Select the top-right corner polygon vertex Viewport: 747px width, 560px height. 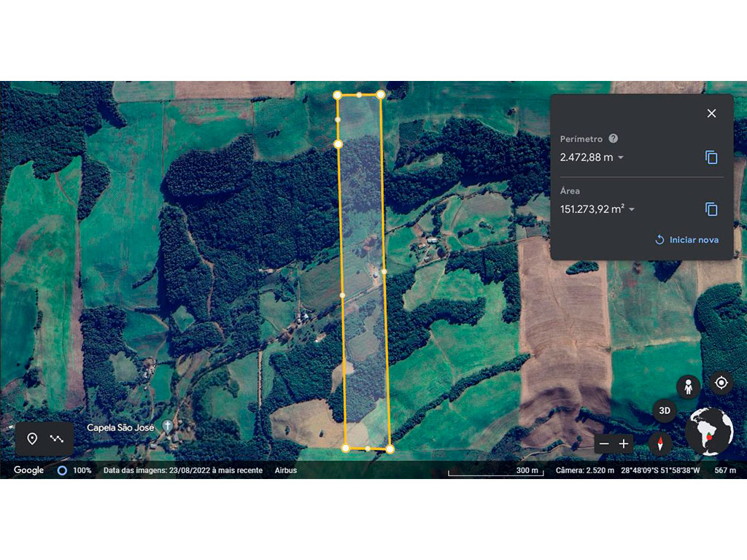click(380, 95)
